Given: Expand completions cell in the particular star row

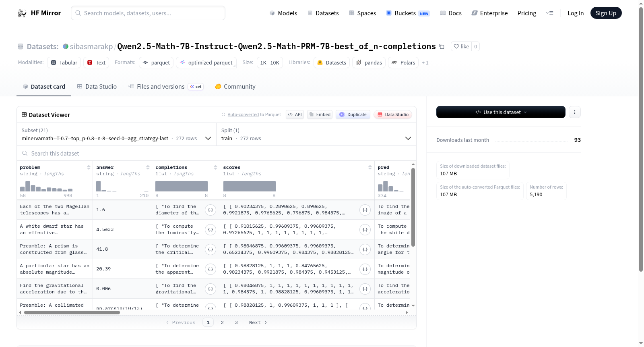Looking at the screenshot, I should tap(211, 269).
